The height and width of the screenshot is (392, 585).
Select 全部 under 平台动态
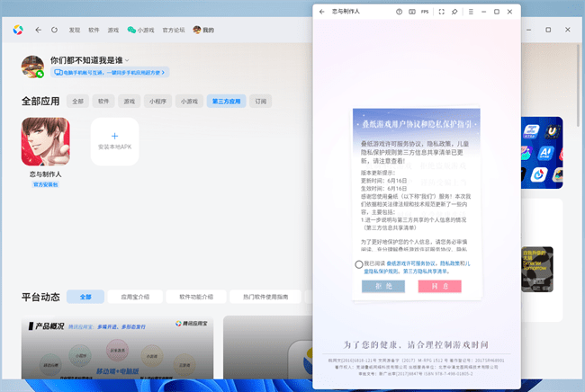(85, 297)
